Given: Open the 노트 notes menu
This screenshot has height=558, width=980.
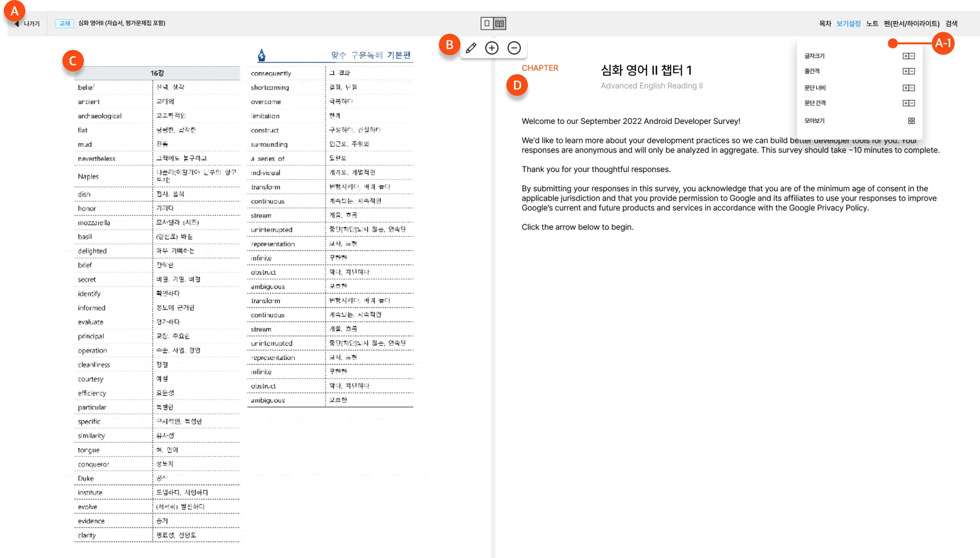Looking at the screenshot, I should click(x=872, y=23).
